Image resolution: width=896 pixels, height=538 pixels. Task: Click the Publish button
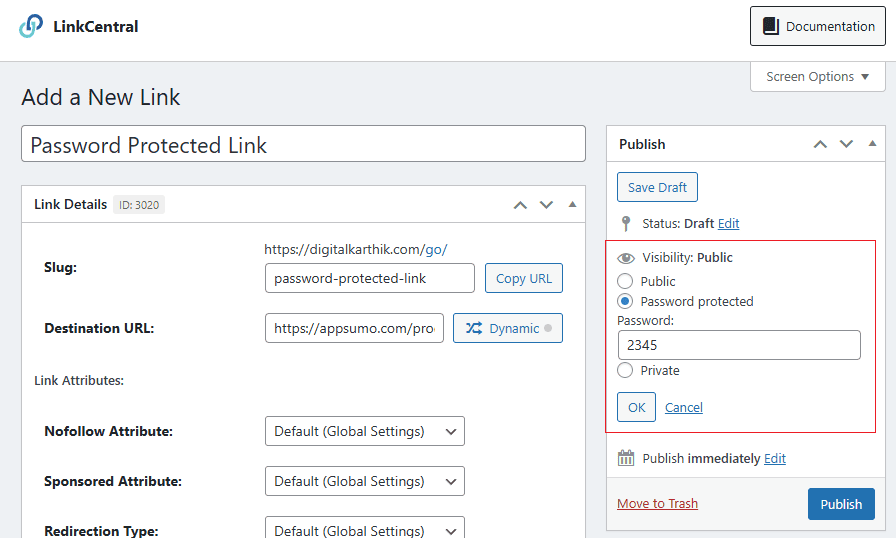(840, 504)
